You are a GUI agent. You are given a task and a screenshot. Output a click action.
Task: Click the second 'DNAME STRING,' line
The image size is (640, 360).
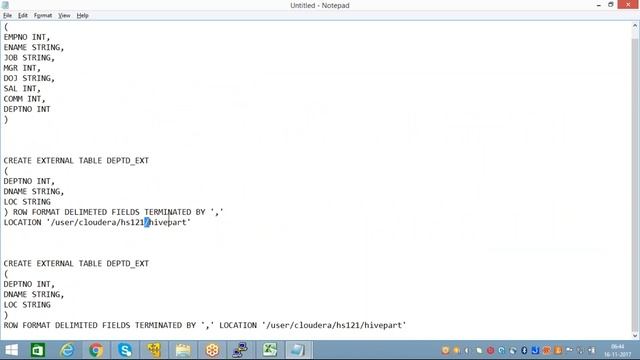[x=34, y=294]
